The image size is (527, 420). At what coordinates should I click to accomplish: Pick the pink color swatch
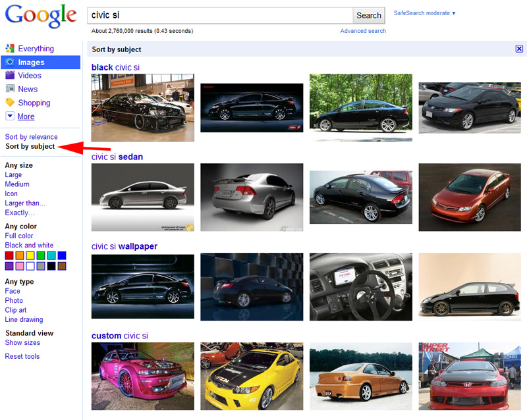pyautogui.click(x=20, y=266)
